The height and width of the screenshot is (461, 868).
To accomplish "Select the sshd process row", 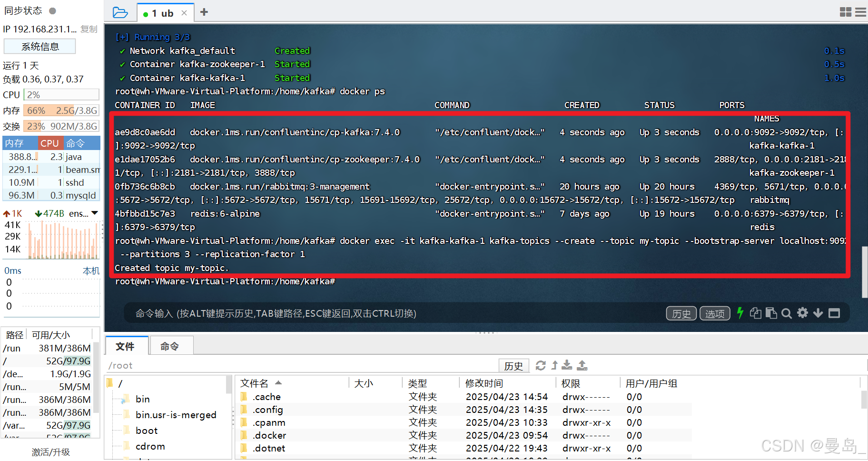I will (51, 182).
